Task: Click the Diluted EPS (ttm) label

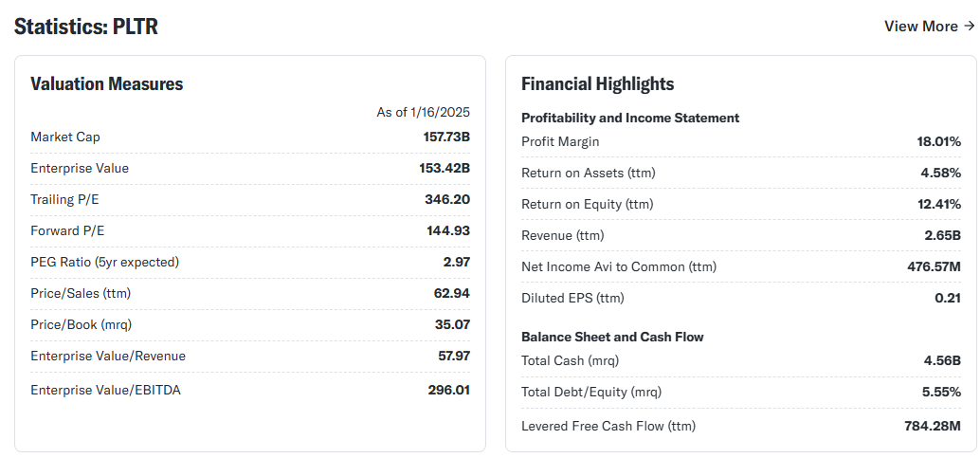Action: point(572,299)
